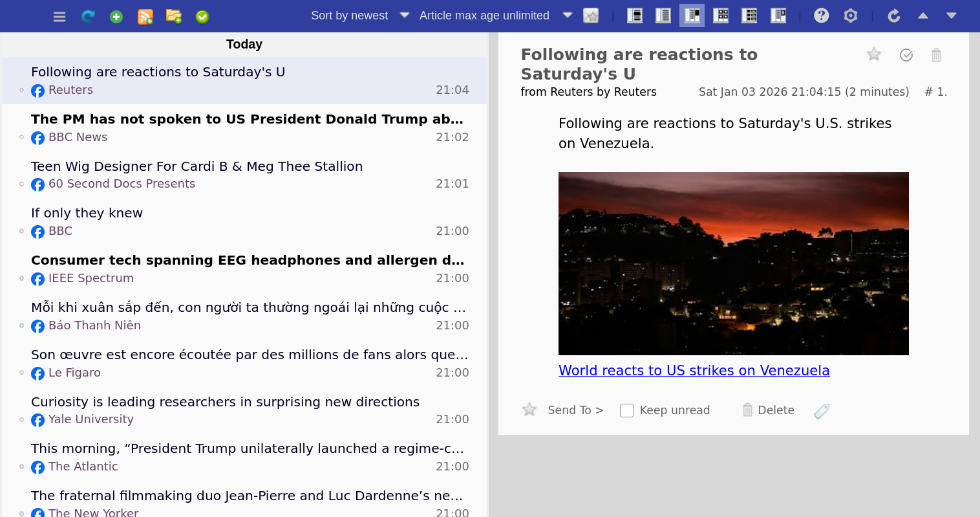Image resolution: width=980 pixels, height=517 pixels.
Task: Open settings with the gear icon
Action: click(851, 16)
